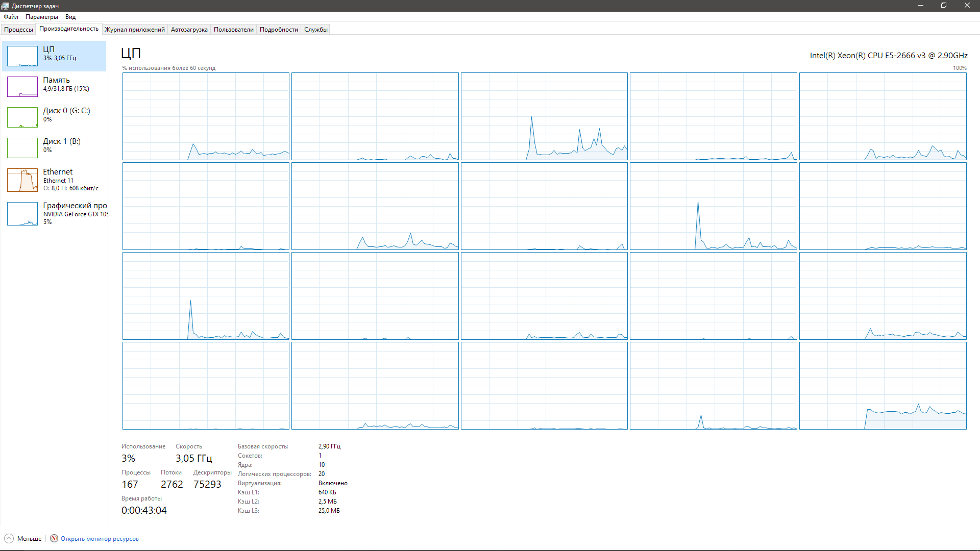The width and height of the screenshot is (980, 551).
Task: Click the Task Manager title bar icon
Action: 6,6
